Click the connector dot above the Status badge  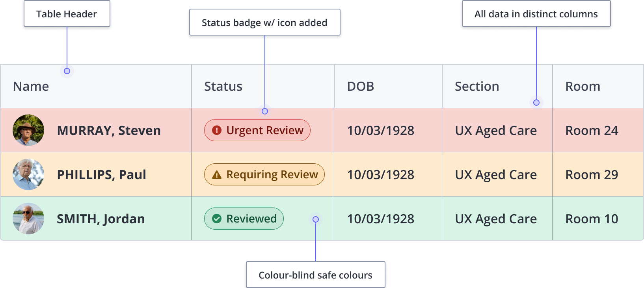click(264, 111)
